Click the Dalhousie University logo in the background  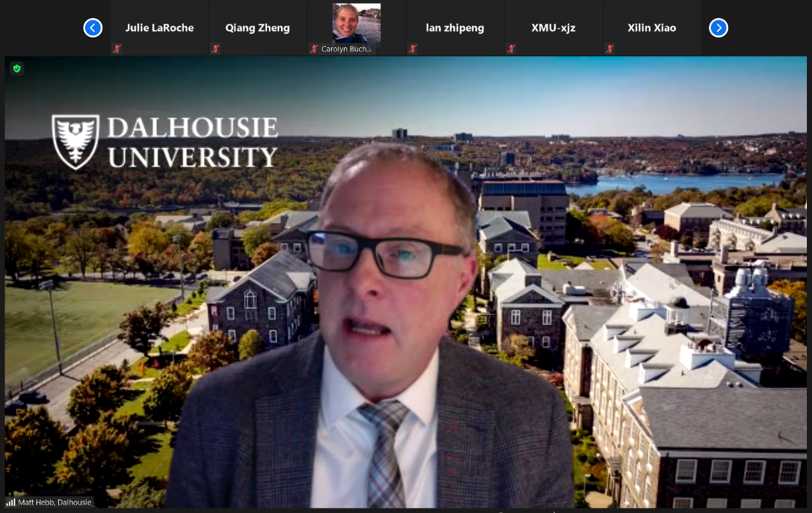(165, 142)
